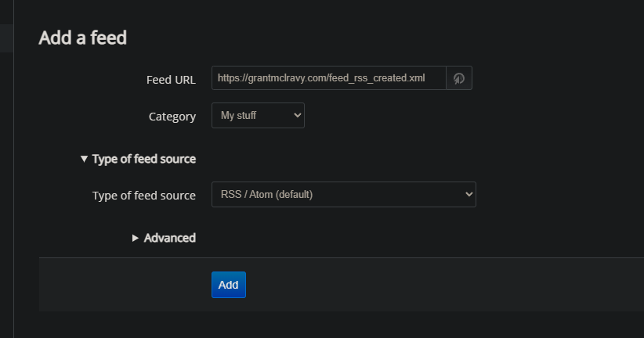644x338 pixels.
Task: Click the My stuff text in the Category selector
Action: (x=238, y=116)
